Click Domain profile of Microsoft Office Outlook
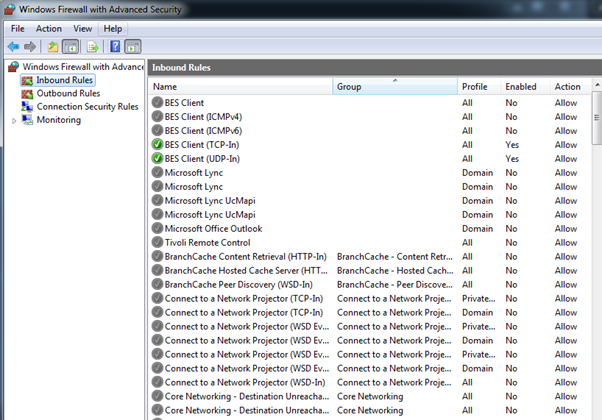 pyautogui.click(x=477, y=228)
